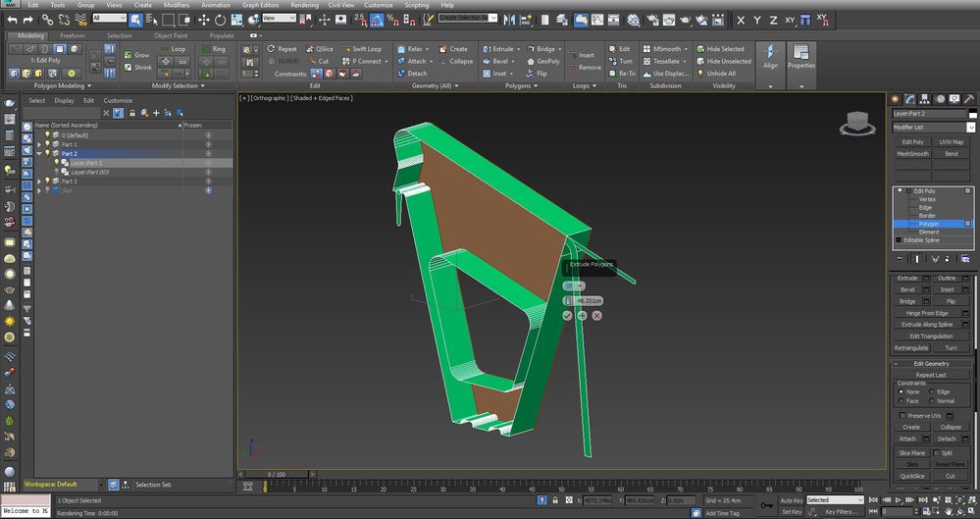Choose the Select and Move tool
This screenshot has width=980, height=519.
pyautogui.click(x=204, y=20)
